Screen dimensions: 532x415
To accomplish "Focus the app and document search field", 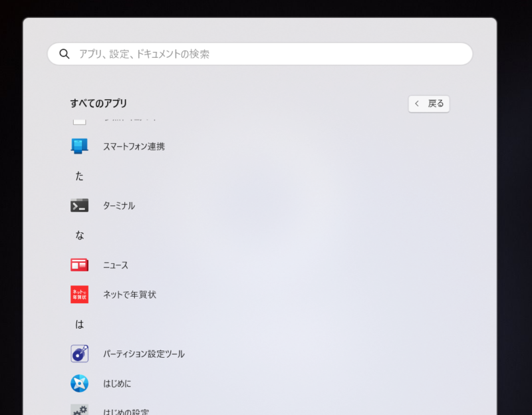I will 260,54.
